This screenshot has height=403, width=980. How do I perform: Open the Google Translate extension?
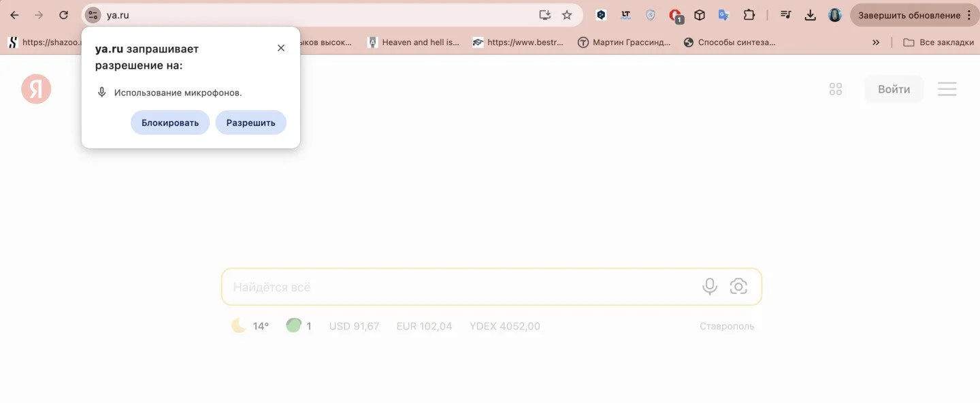723,15
